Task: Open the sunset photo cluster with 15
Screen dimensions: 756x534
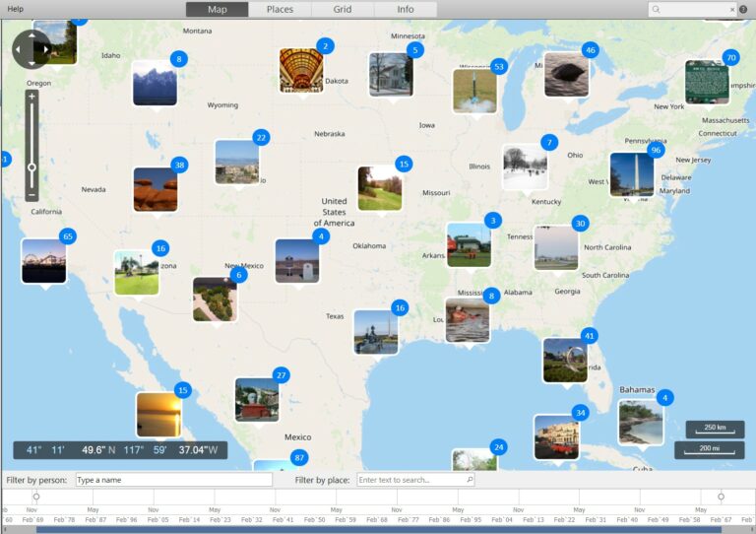Action: tap(158, 414)
